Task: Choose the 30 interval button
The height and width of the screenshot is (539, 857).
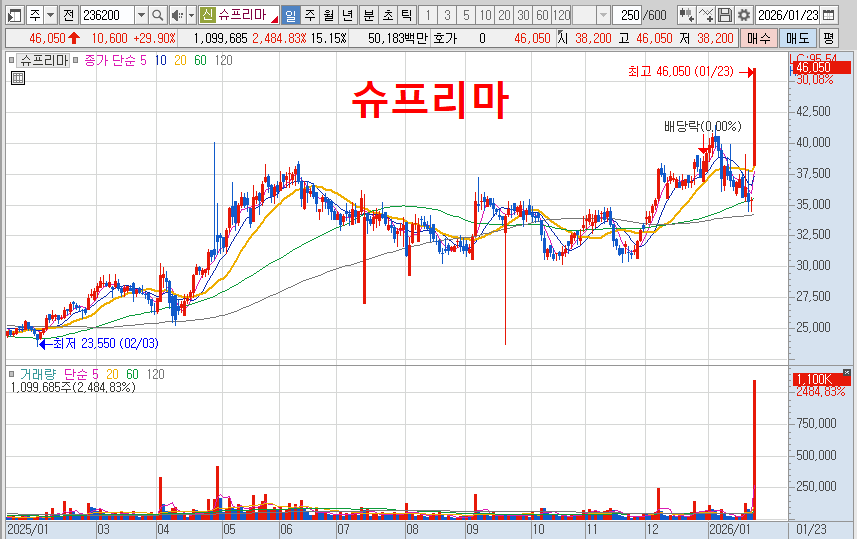Action: coord(524,15)
